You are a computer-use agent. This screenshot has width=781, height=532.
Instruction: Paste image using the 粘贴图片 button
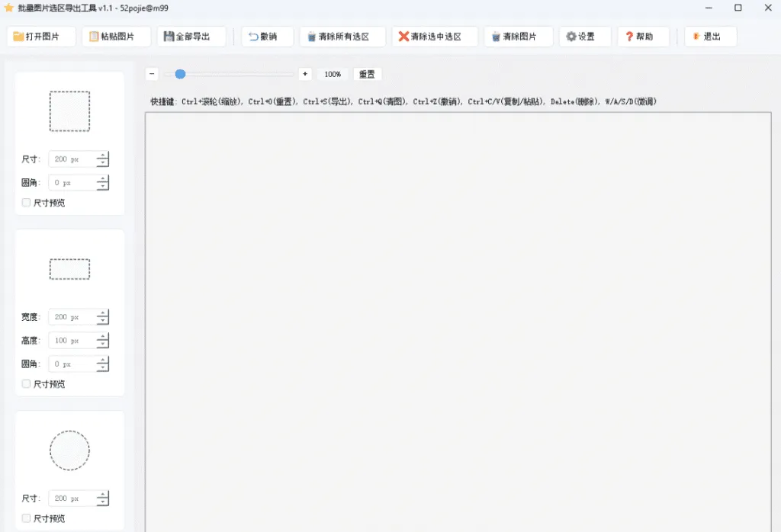click(x=115, y=36)
